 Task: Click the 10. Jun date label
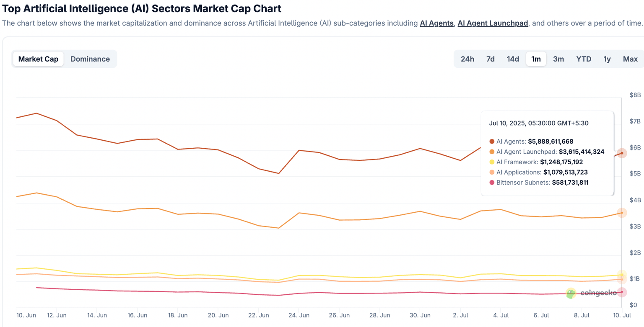(26, 315)
